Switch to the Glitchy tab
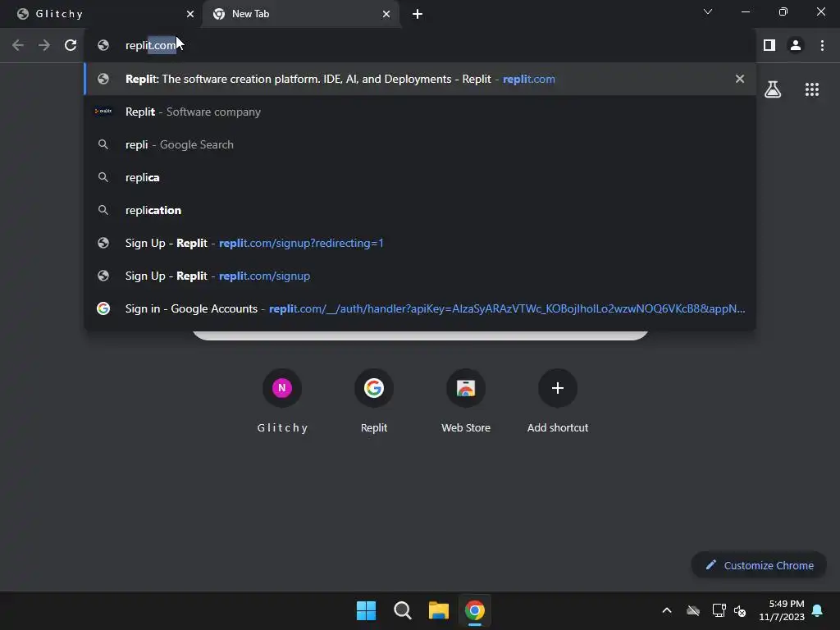 (101, 14)
